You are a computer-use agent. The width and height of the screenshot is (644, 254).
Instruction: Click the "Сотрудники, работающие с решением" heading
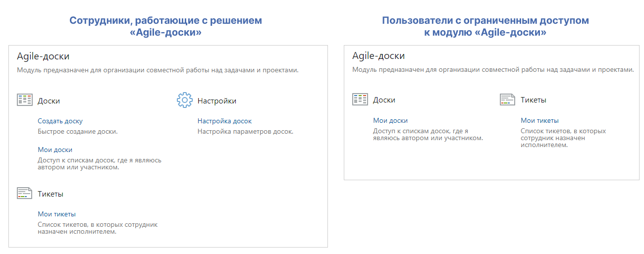click(165, 21)
